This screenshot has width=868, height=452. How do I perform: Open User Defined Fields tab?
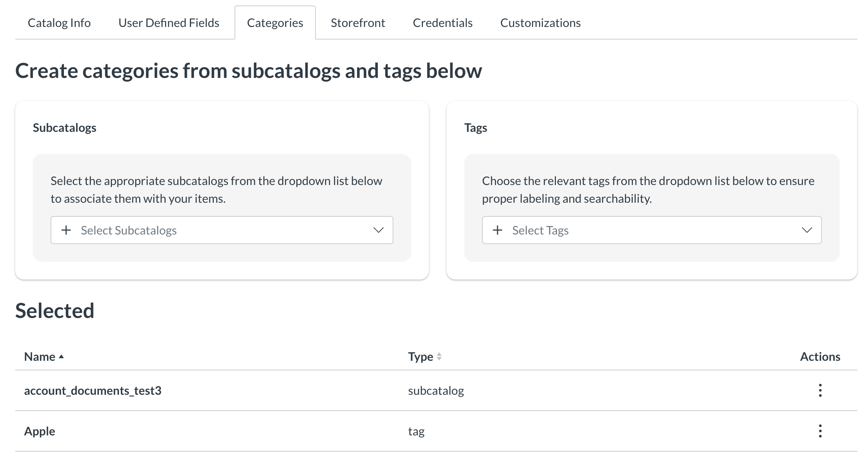click(169, 23)
